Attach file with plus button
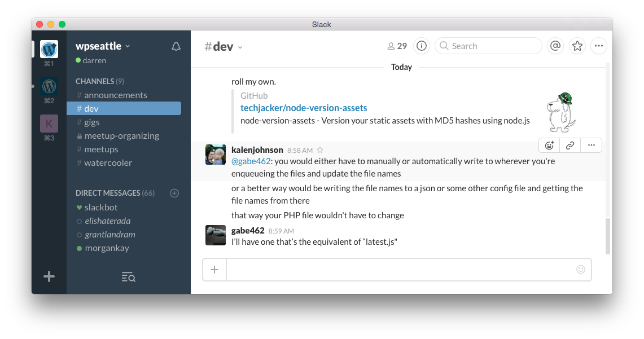The width and height of the screenshot is (644, 339). tap(214, 270)
